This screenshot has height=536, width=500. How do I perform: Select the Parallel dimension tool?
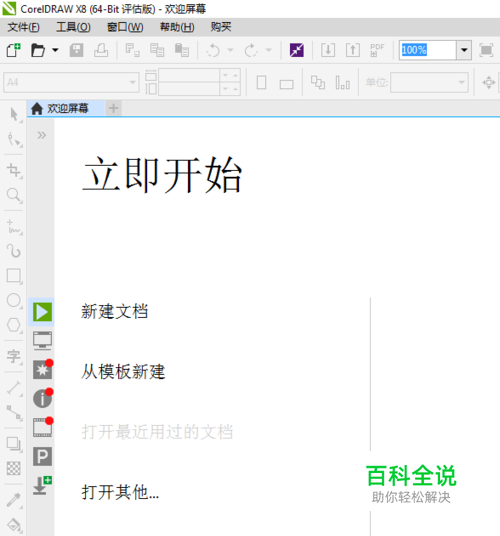point(14,388)
